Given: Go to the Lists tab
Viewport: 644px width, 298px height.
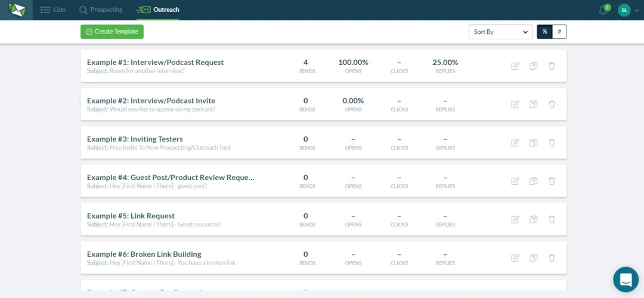Looking at the screenshot, I should point(53,10).
